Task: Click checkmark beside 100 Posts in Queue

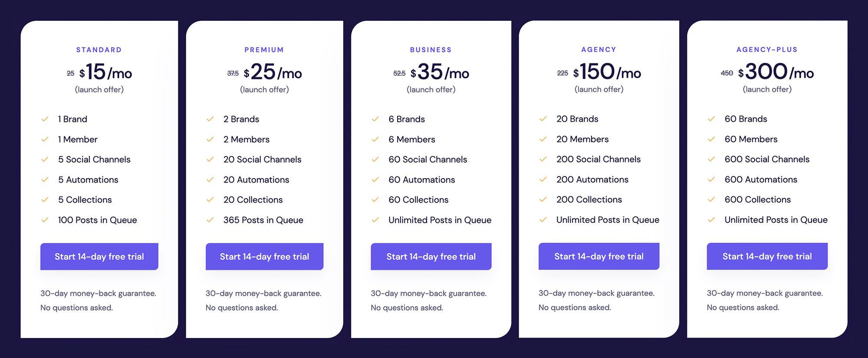Action: tap(45, 220)
